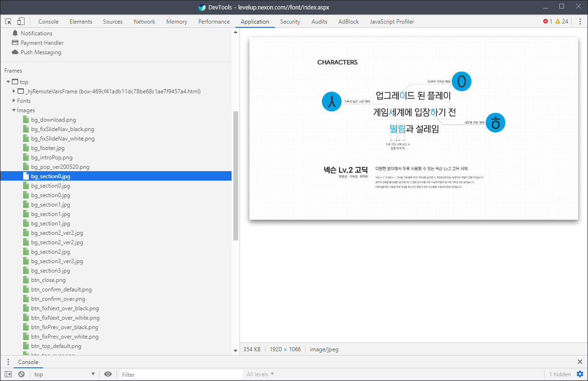Screen dimensions: 588x381
Task: Activate the inspect element picker icon
Action: pos(8,22)
